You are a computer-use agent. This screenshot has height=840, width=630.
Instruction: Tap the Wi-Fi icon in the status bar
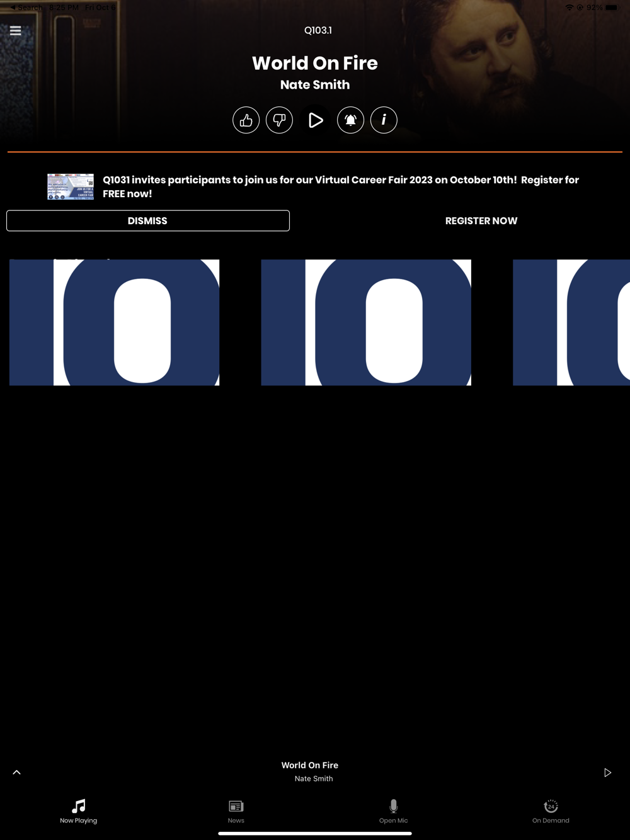[x=570, y=8]
